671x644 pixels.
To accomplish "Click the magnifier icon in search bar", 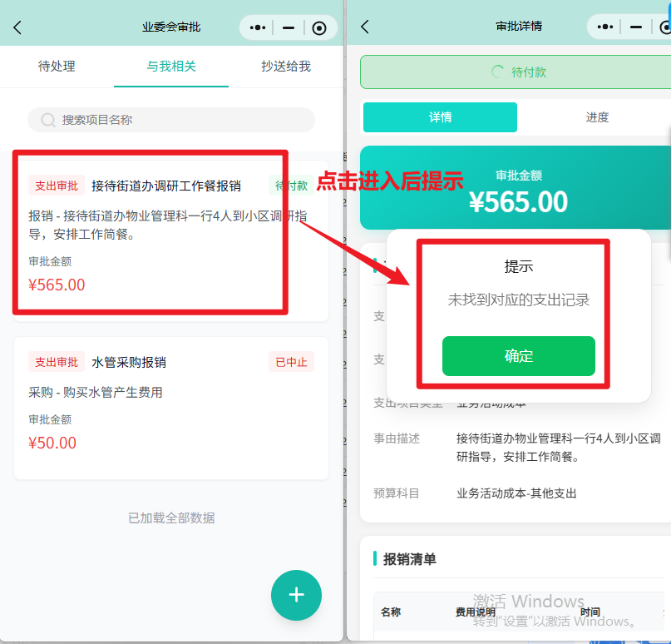I will 48,120.
